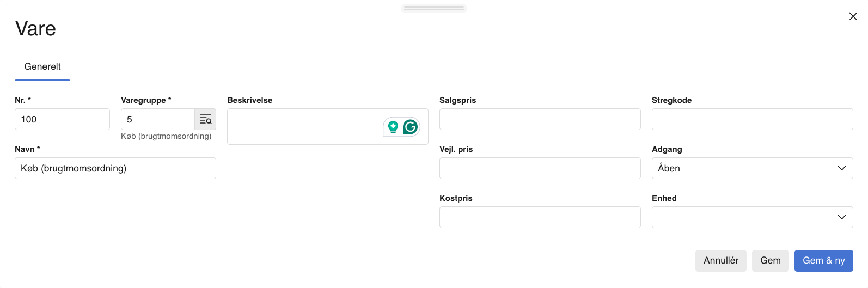This screenshot has width=868, height=288.
Task: Click the Adgang dropdown chevron arrow
Action: (x=841, y=168)
